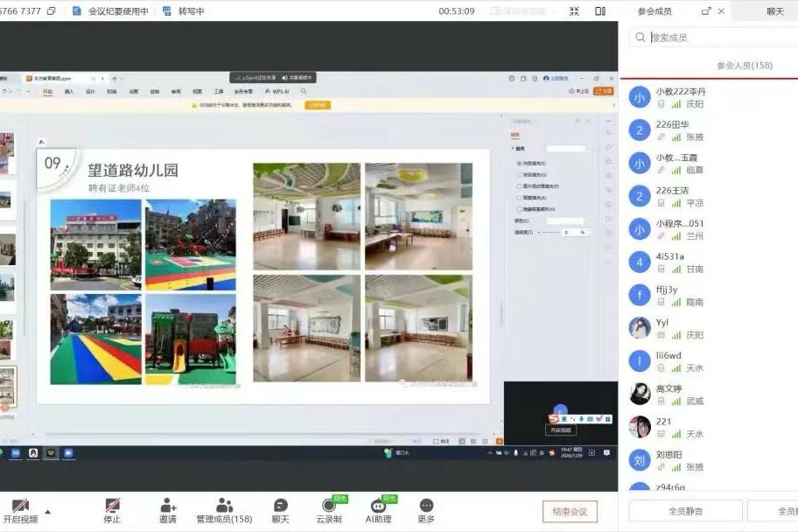Launch the AI助理 assistant
The width and height of the screenshot is (798, 532).
tap(376, 505)
